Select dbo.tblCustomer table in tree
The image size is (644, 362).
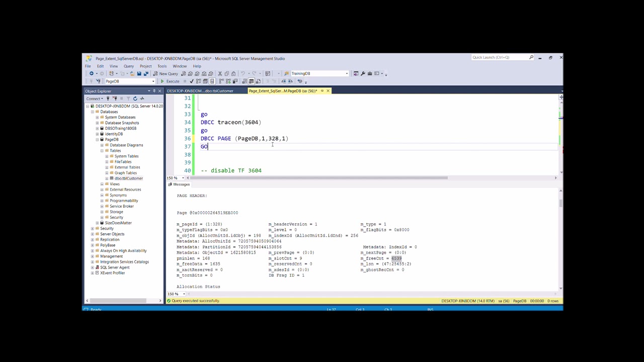pyautogui.click(x=129, y=178)
